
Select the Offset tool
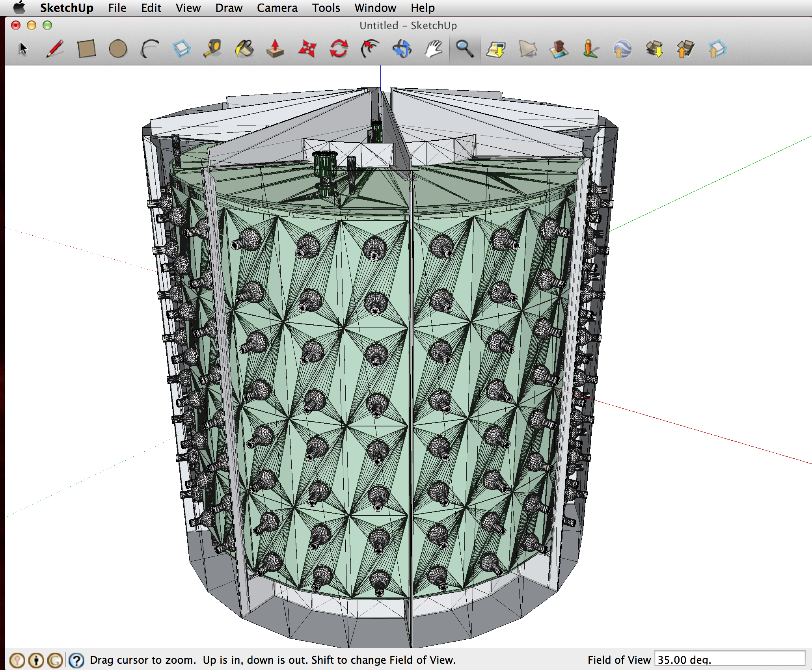[370, 49]
